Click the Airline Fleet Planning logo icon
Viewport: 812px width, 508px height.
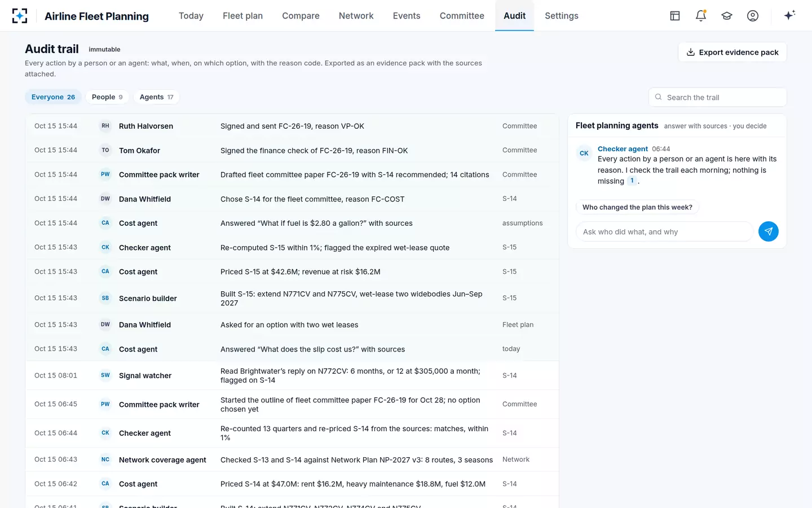pyautogui.click(x=20, y=16)
